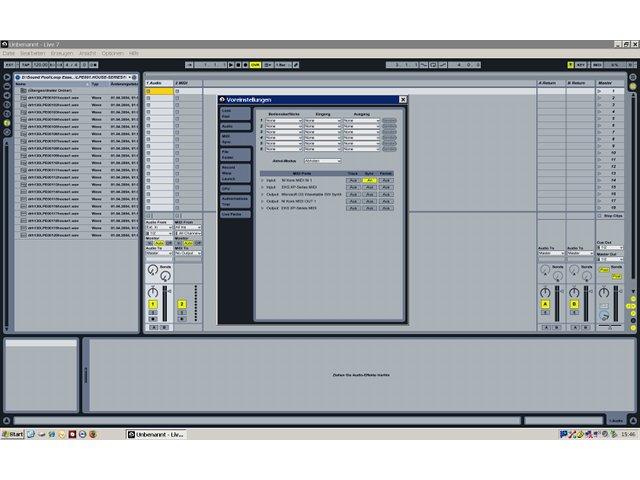Click the TAP tempo button
The height and width of the screenshot is (480, 640).
25,65
